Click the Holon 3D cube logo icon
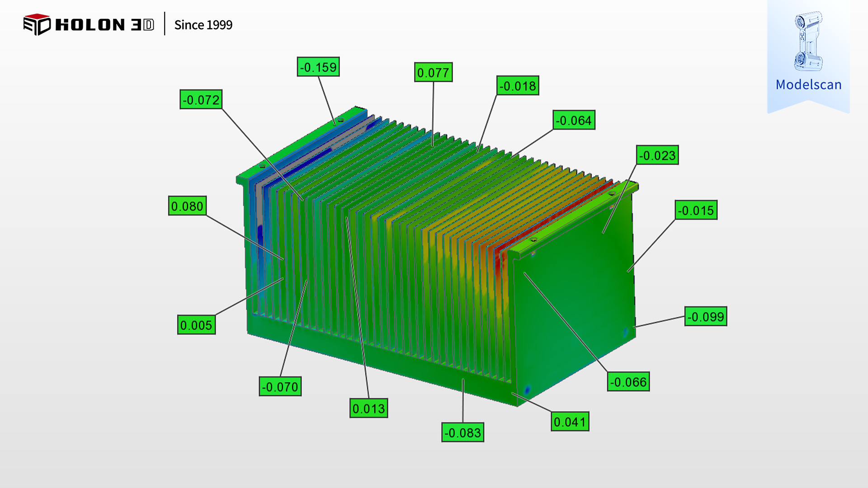This screenshot has height=488, width=868. [x=37, y=24]
